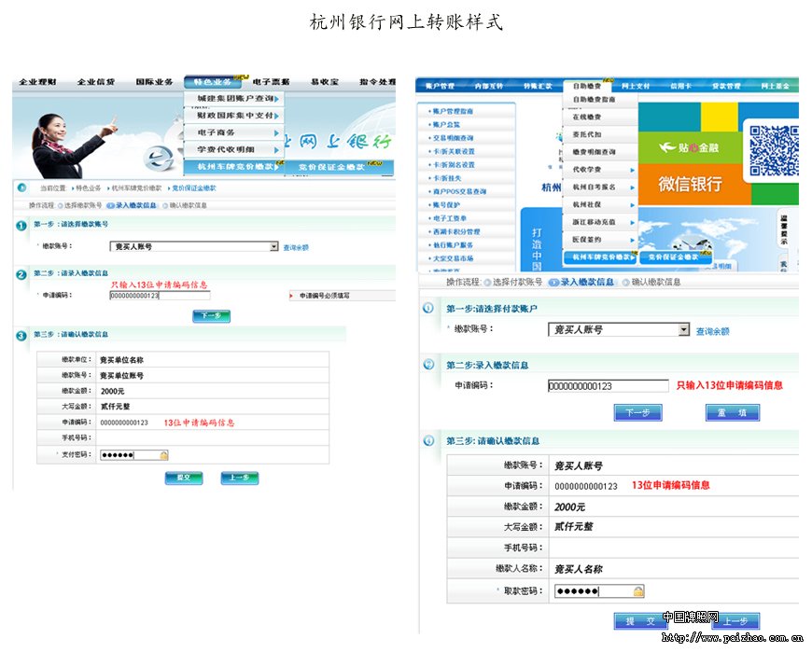This screenshot has width=812, height=652.
Task: Expand the 城建集团账户查询 submenu arrow
Action: point(276,99)
